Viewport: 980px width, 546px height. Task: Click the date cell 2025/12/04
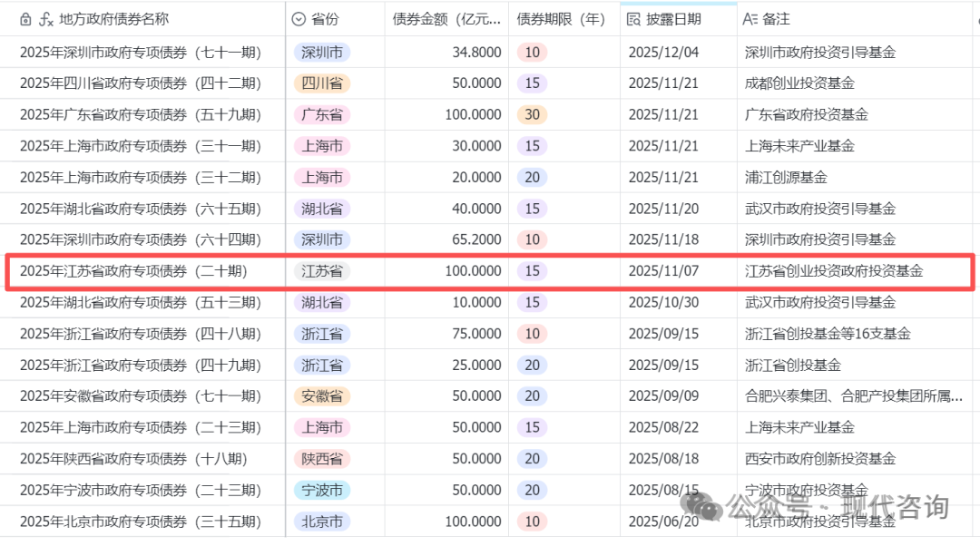pyautogui.click(x=679, y=52)
